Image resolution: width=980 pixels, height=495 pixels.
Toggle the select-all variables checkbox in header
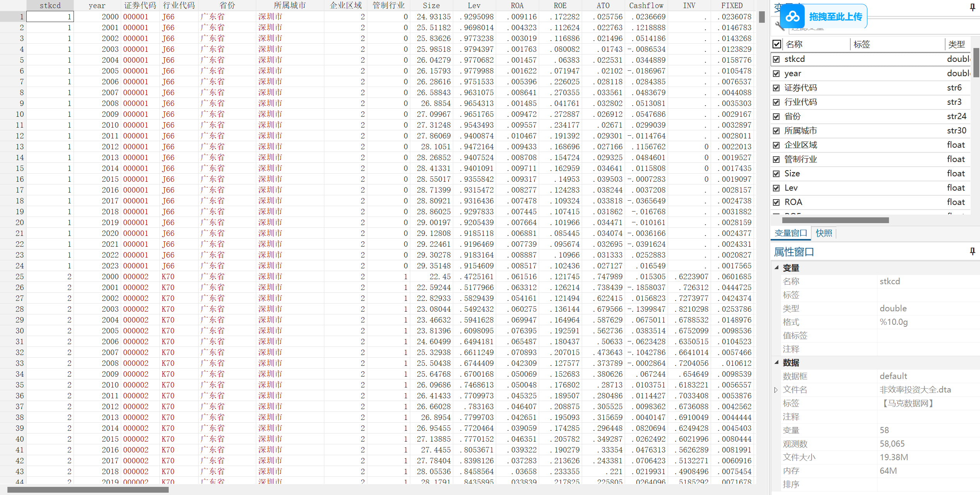coord(776,44)
